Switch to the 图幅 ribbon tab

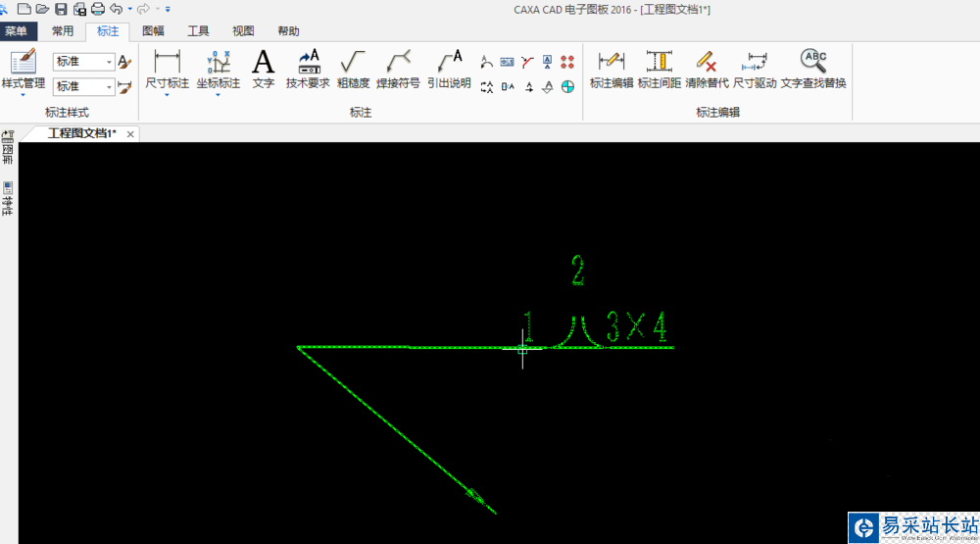click(x=153, y=31)
